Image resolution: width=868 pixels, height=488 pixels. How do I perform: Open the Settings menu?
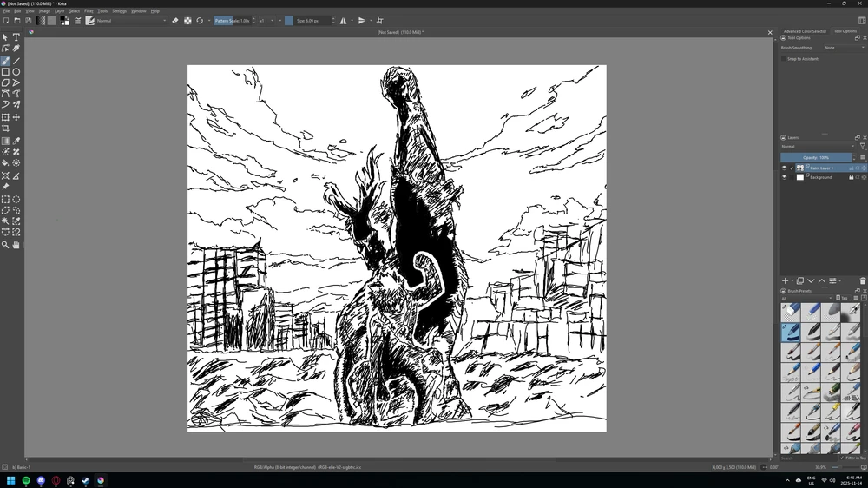(119, 11)
